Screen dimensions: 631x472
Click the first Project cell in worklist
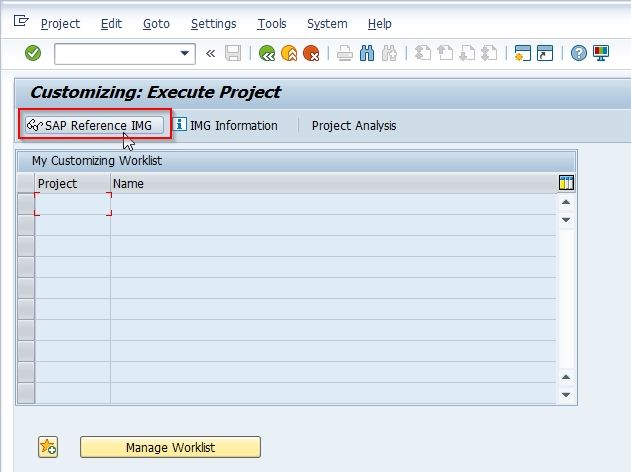coord(73,204)
